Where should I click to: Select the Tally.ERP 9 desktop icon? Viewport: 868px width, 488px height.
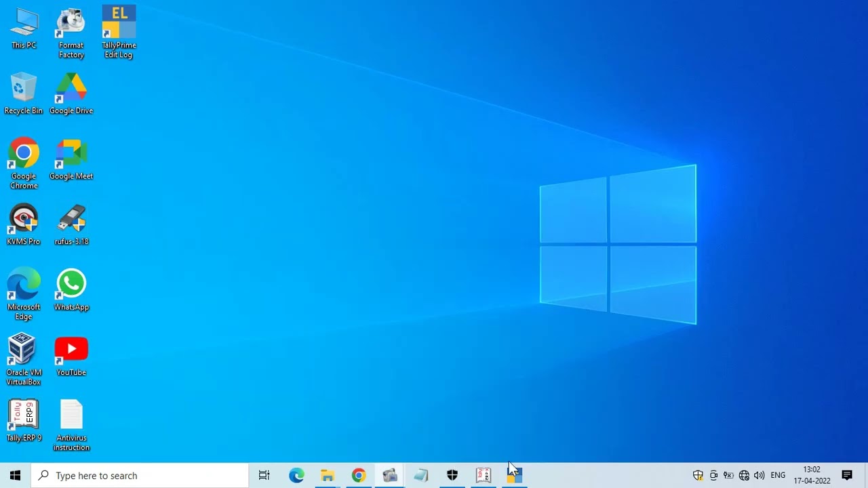point(24,420)
